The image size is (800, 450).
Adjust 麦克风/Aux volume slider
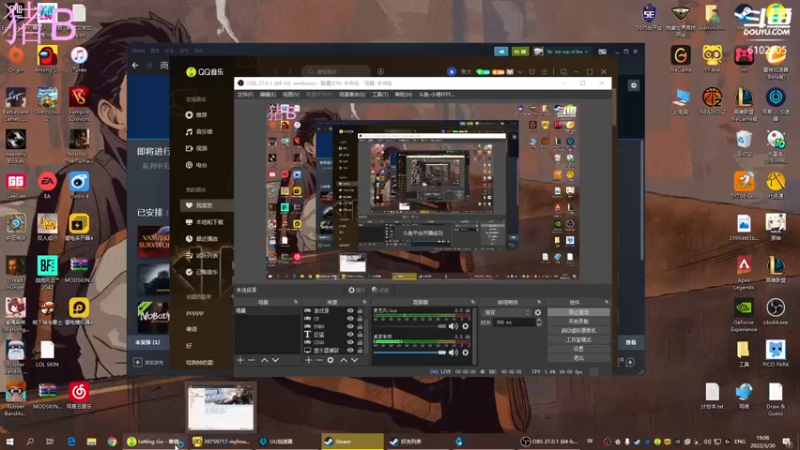pos(410,326)
